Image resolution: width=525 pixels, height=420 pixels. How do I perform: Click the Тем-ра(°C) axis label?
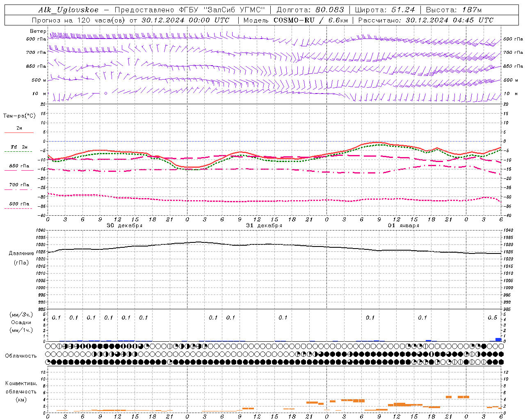pyautogui.click(x=19, y=116)
